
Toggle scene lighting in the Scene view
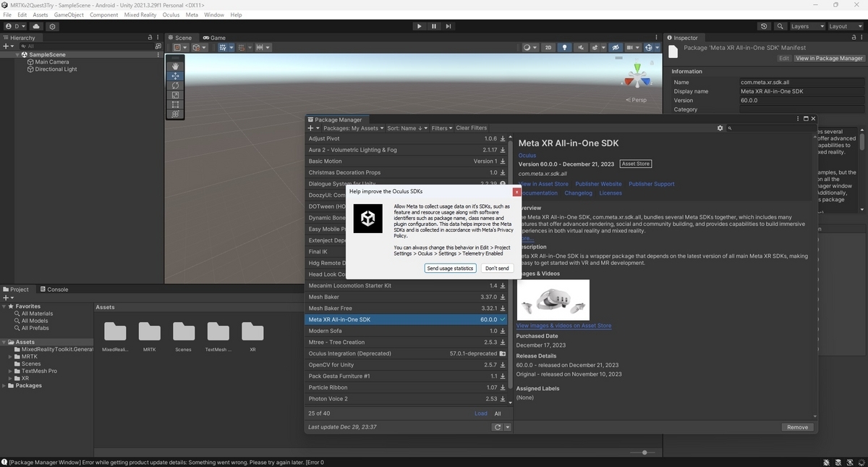click(x=565, y=47)
